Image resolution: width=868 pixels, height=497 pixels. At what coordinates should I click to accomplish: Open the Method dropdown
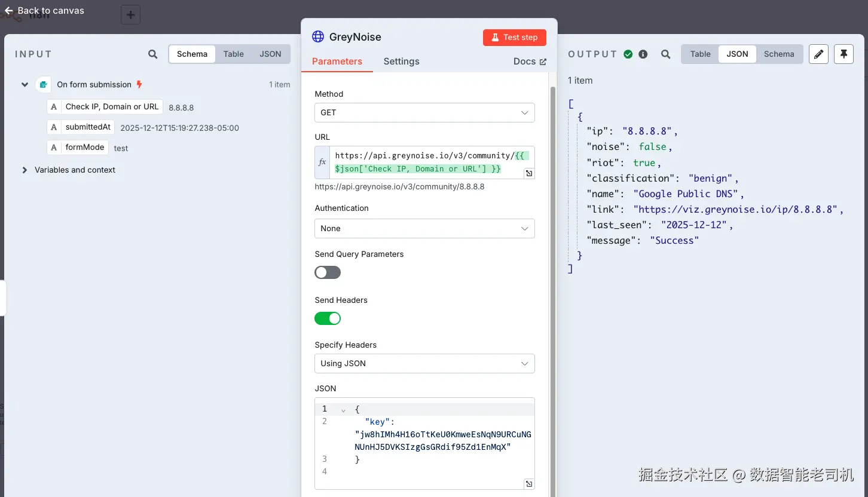(424, 112)
